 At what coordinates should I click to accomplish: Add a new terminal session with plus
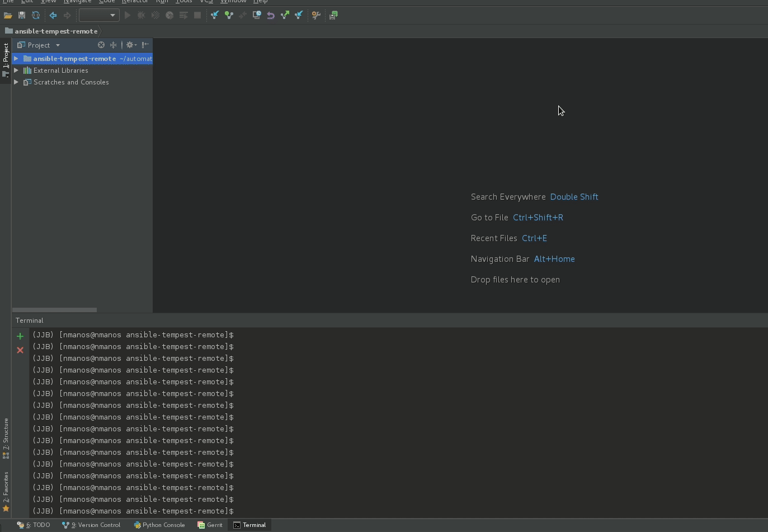tap(20, 336)
